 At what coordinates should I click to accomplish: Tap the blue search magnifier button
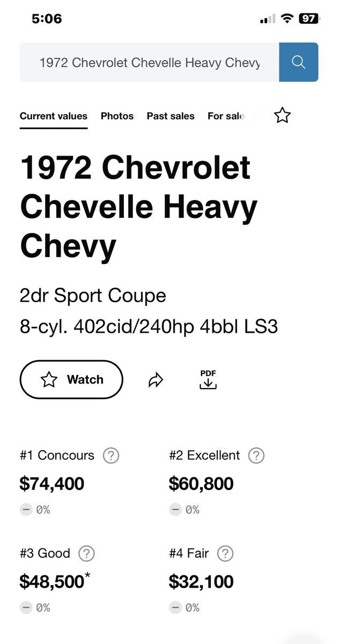[x=298, y=62]
